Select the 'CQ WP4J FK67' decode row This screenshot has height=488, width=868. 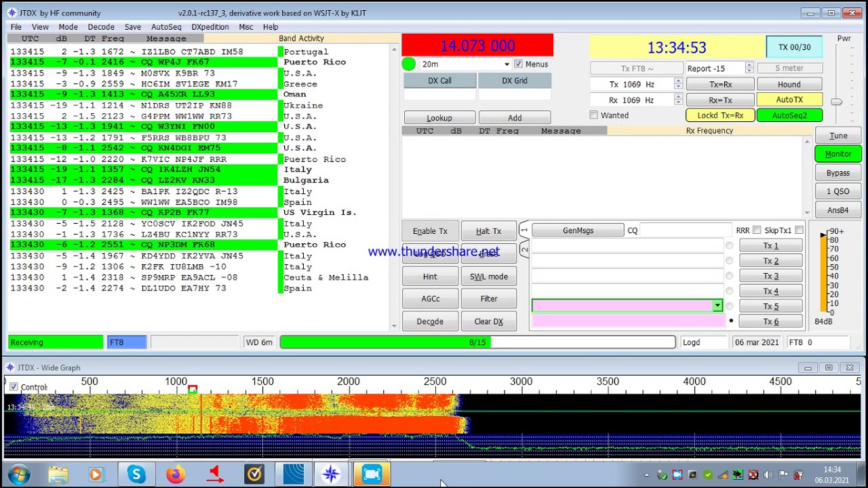tap(143, 62)
